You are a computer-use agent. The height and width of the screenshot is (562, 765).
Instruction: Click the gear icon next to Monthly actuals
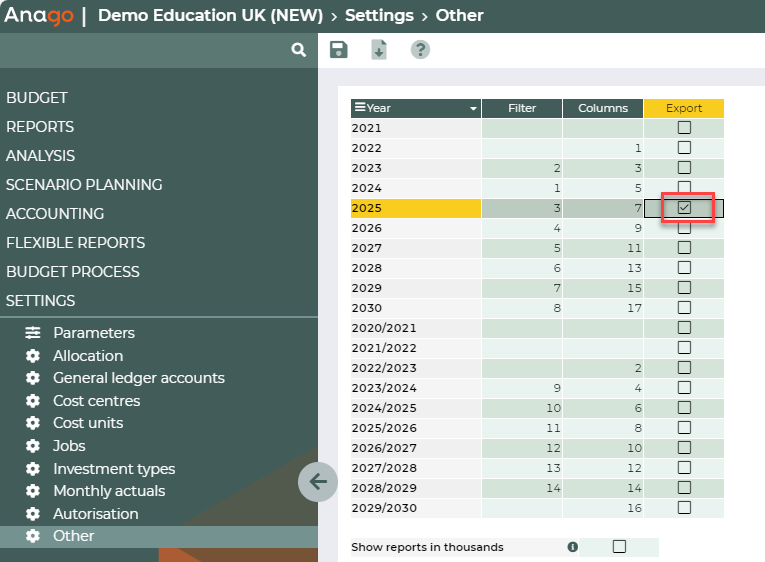click(x=33, y=491)
